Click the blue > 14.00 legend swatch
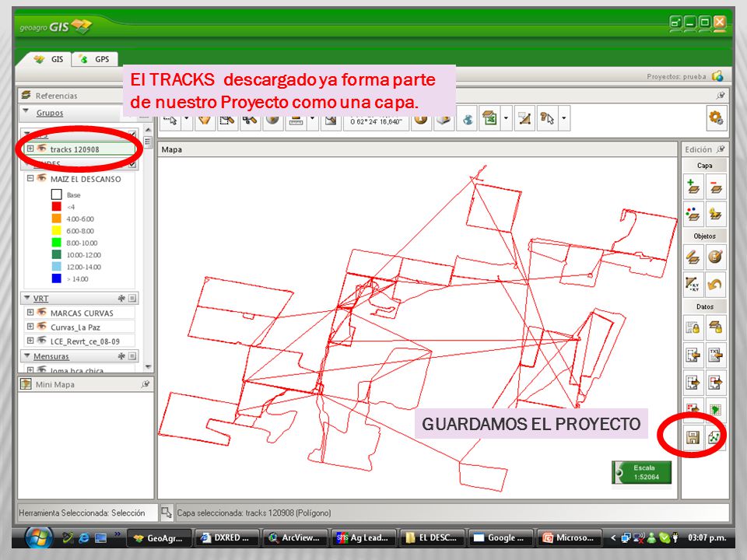The height and width of the screenshot is (560, 747). (56, 278)
